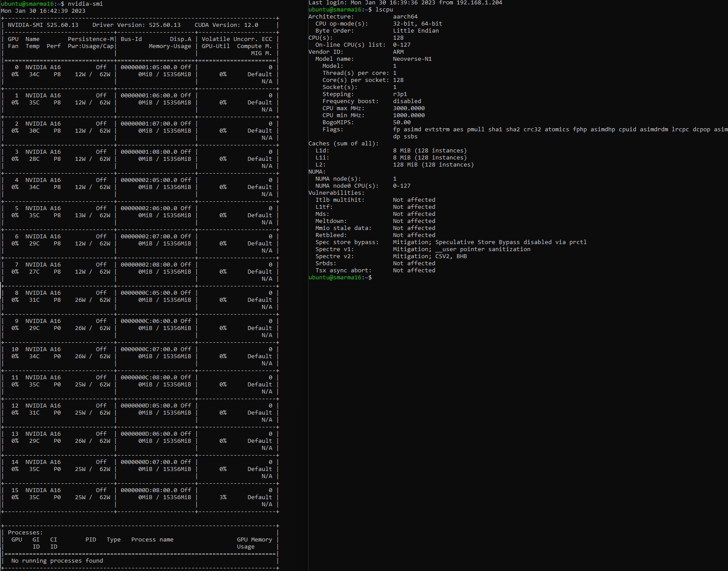Image resolution: width=728 pixels, height=571 pixels.
Task: Click 'Mitigation; CSV2, BHB' Spectre v2 value
Action: point(430,256)
